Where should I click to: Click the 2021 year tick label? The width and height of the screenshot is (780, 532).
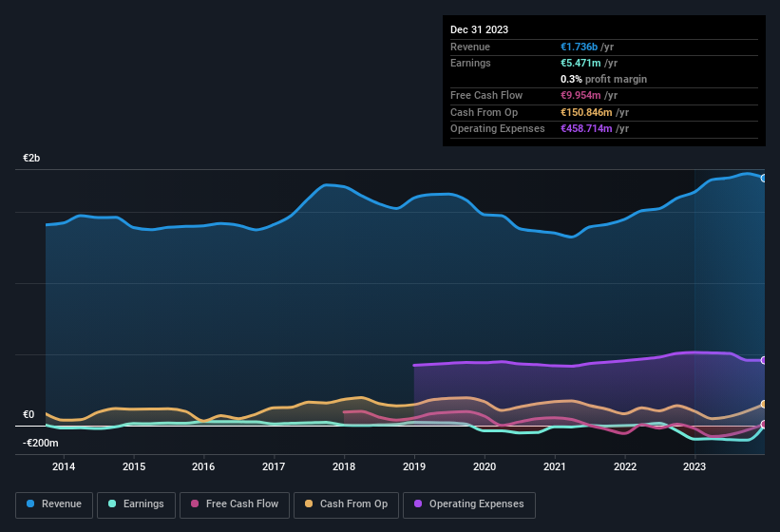[555, 466]
